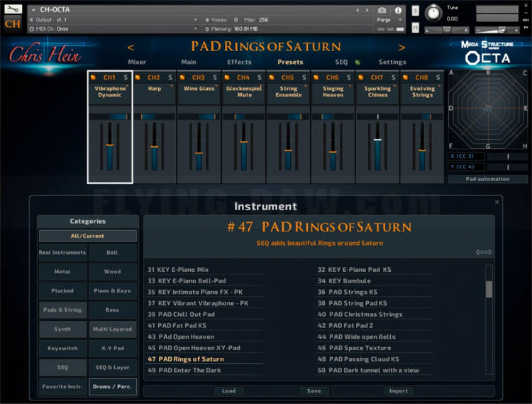
Task: Click the Load button
Action: 228,391
